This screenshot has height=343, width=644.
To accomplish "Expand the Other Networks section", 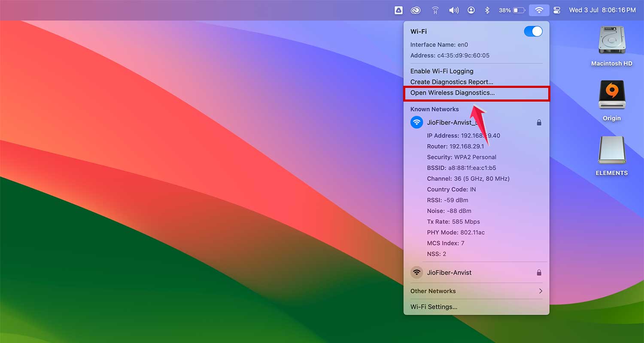I will coord(476,291).
